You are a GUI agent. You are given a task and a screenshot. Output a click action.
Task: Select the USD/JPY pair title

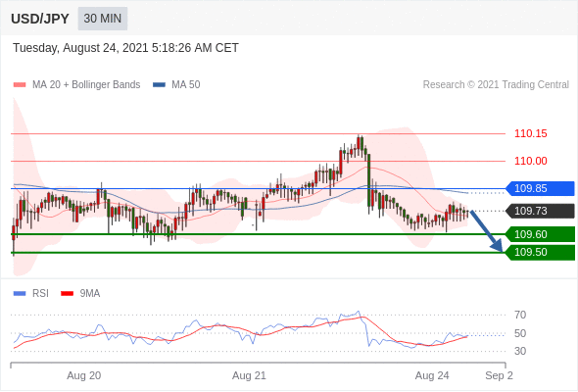pos(40,19)
